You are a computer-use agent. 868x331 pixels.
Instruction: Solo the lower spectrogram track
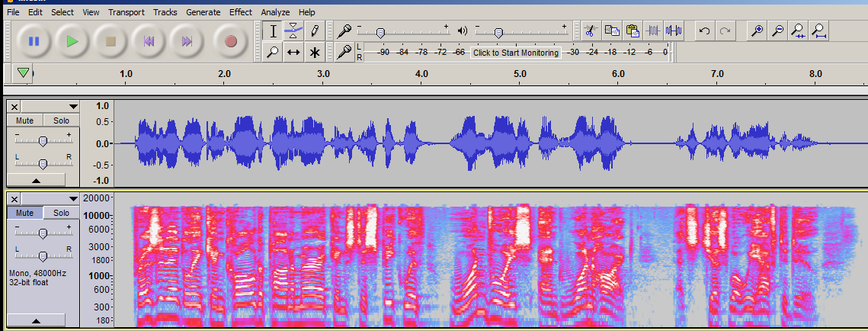click(x=61, y=213)
